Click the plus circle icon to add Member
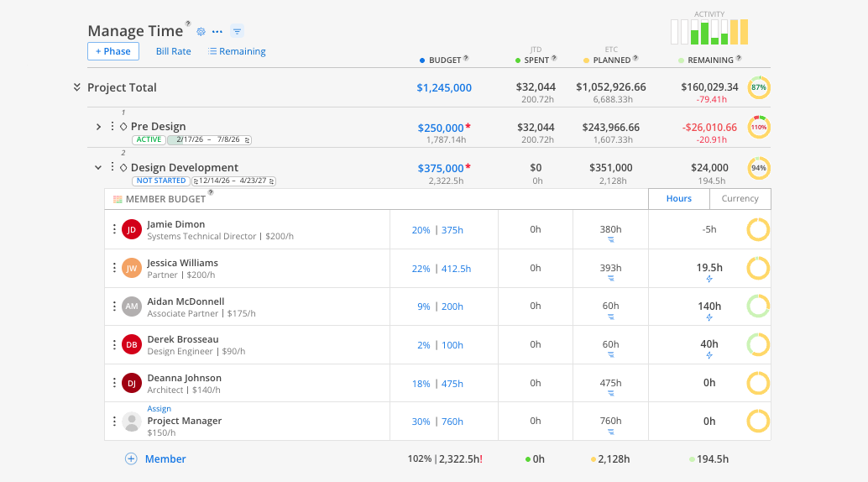Viewport: 868px width, 482px height. point(131,458)
